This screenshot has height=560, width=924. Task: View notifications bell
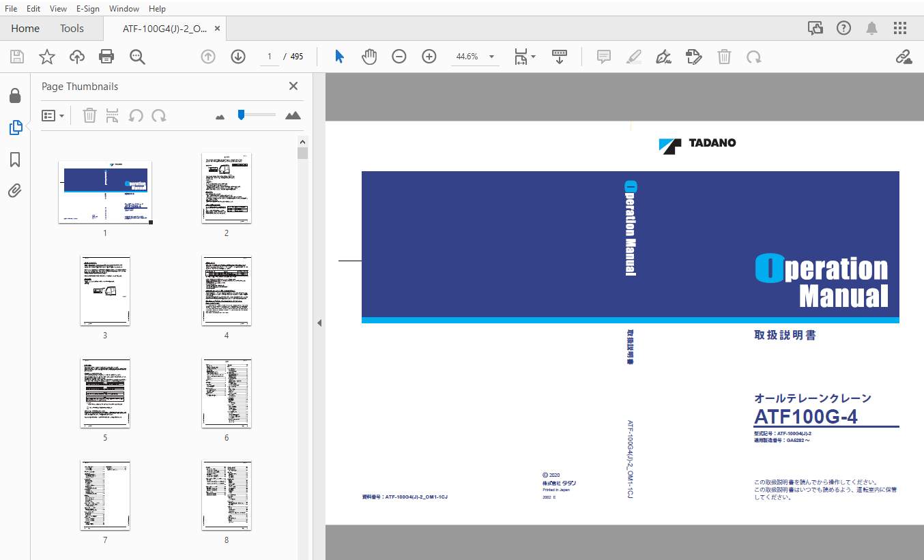click(x=872, y=28)
